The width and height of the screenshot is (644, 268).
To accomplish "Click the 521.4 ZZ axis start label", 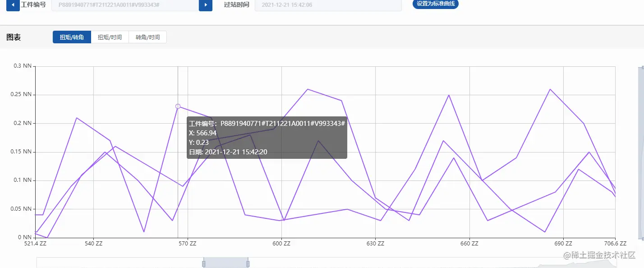I will tap(35, 244).
